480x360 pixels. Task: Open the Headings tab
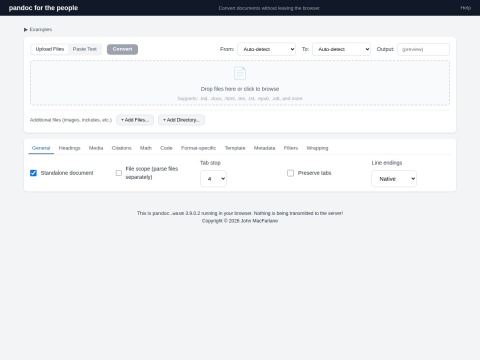pyautogui.click(x=69, y=148)
